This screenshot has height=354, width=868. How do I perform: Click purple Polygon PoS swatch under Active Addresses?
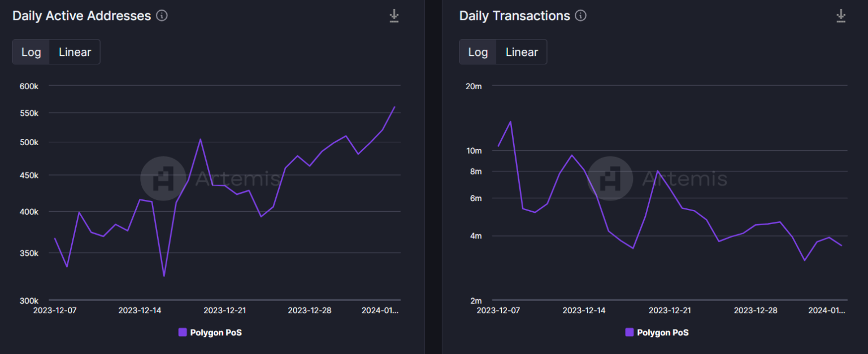(x=183, y=333)
